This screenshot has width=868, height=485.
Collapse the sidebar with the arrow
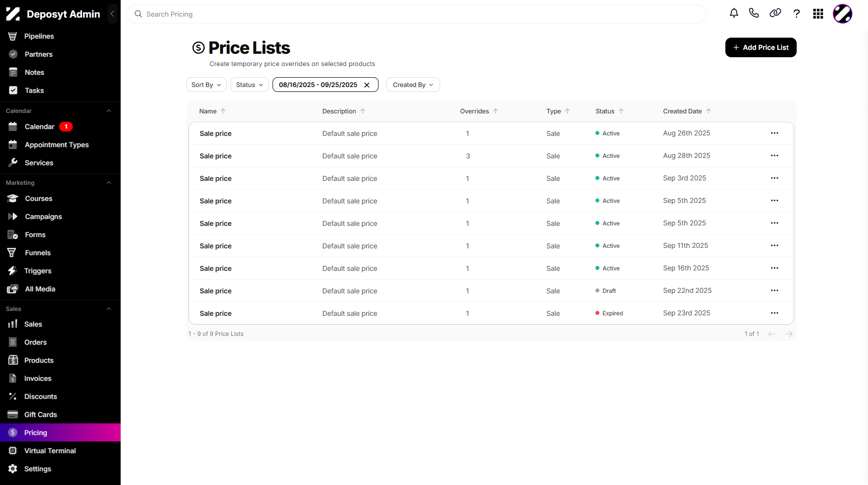112,14
